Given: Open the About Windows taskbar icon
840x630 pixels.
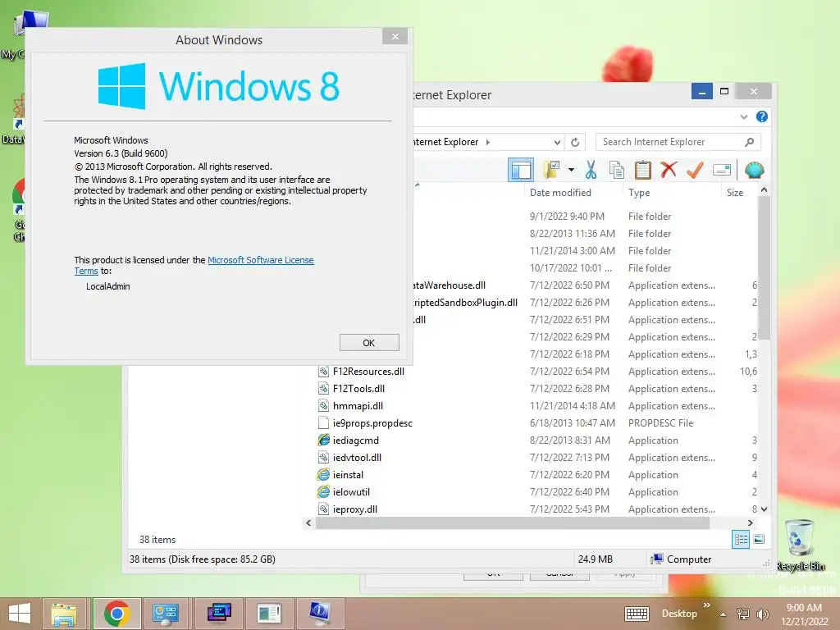Looking at the screenshot, I should point(320,614).
